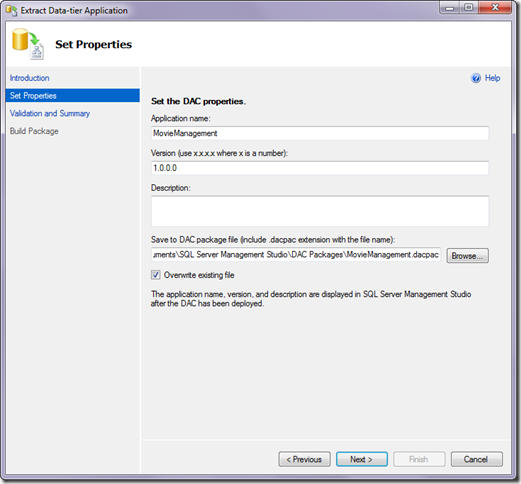Click the Finish button

[x=419, y=459]
